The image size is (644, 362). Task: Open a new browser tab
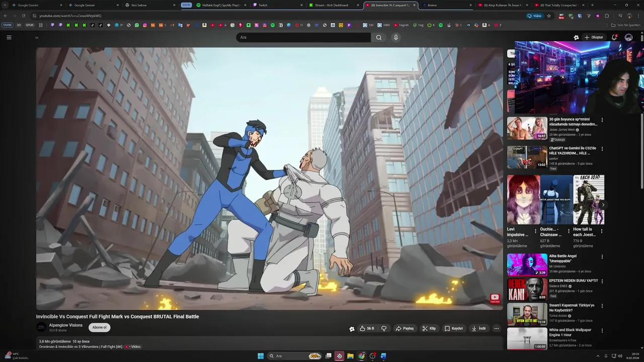coord(592,5)
